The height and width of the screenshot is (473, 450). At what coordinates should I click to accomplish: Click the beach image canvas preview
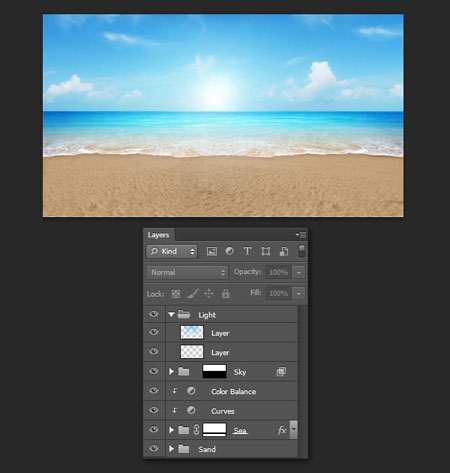pos(223,115)
